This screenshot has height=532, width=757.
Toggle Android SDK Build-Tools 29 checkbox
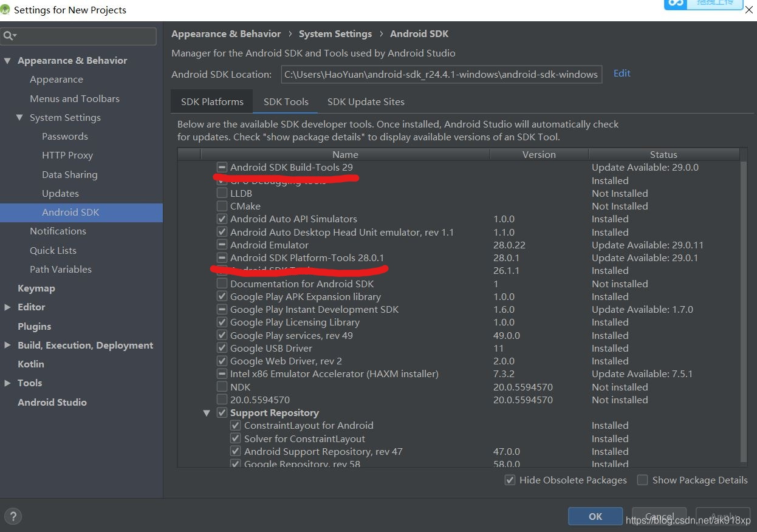pos(222,168)
